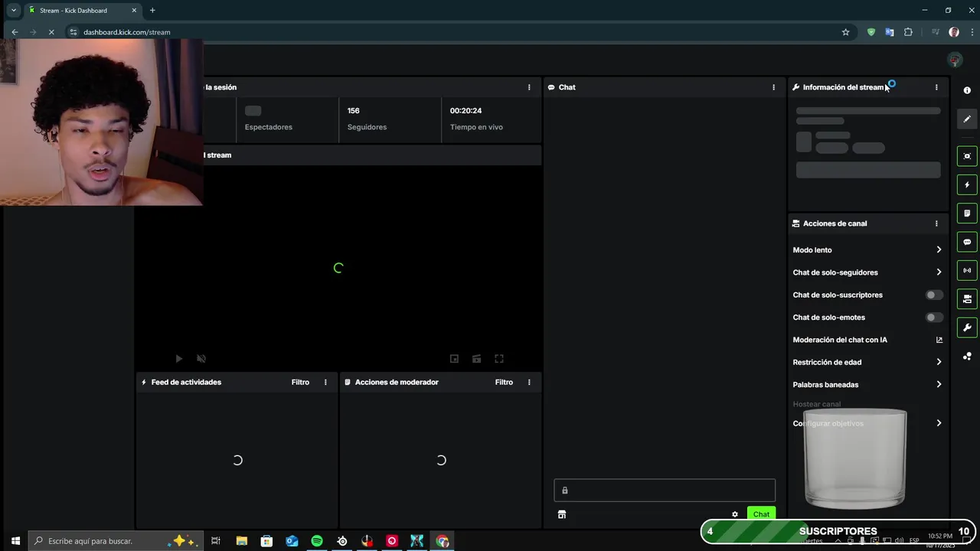Open session panel three-dot menu
Image resolution: width=980 pixels, height=551 pixels.
529,87
